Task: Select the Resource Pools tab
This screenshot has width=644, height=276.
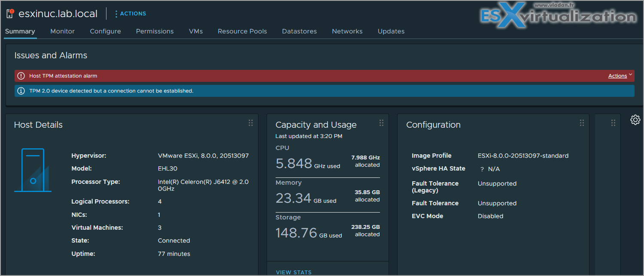Action: (x=242, y=31)
